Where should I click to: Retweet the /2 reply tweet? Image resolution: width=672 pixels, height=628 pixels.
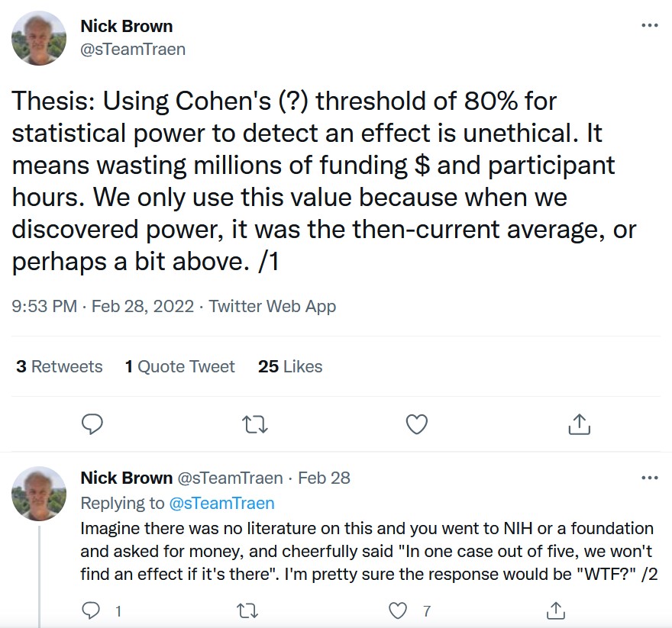pyautogui.click(x=247, y=610)
